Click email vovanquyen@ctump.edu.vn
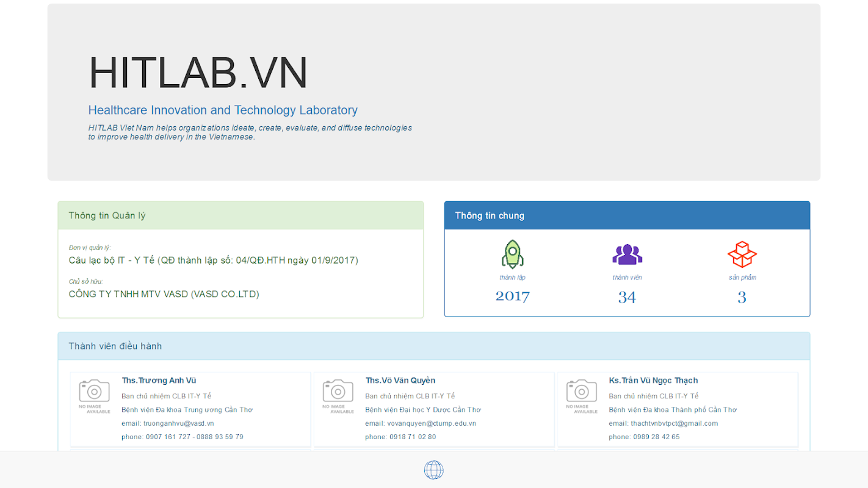This screenshot has height=488, width=868. click(x=421, y=423)
